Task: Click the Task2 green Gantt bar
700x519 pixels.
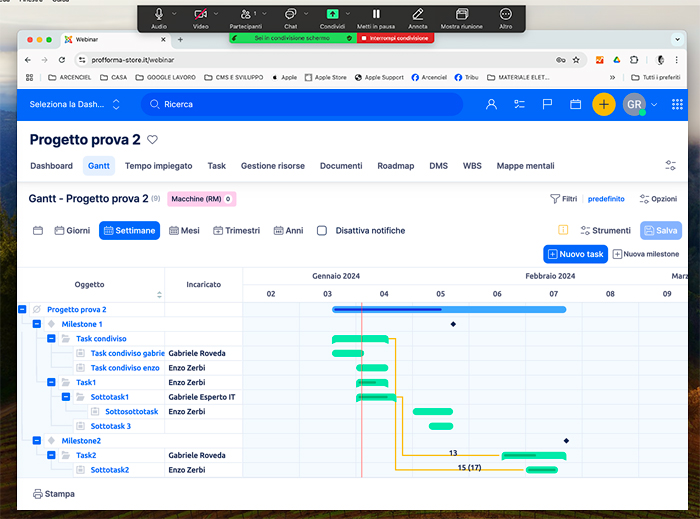Action: coord(534,456)
